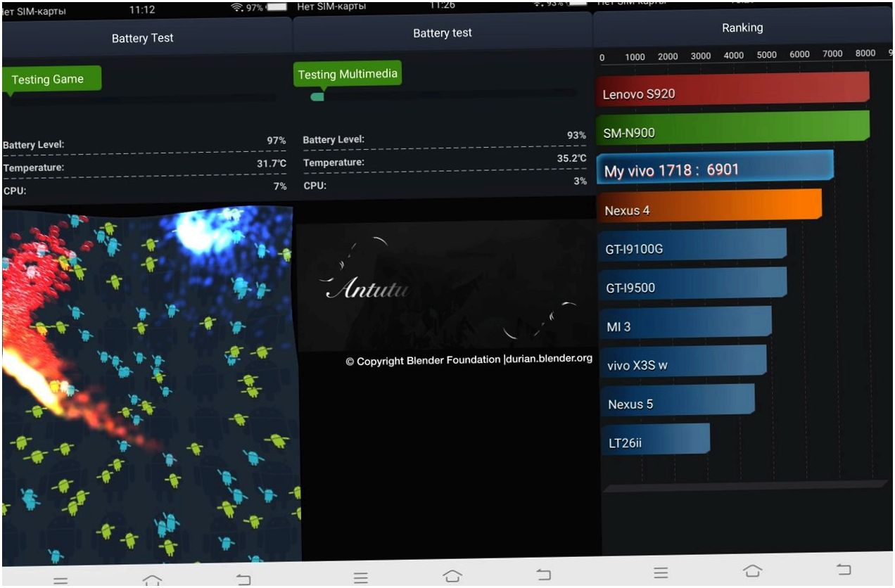895x588 pixels.
Task: Click the 3% CPU value
Action: (580, 181)
